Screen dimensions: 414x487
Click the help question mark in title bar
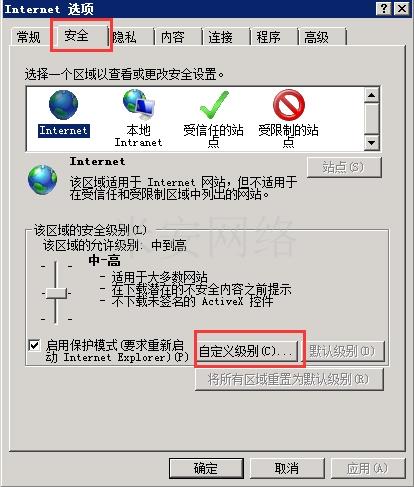(x=384, y=8)
